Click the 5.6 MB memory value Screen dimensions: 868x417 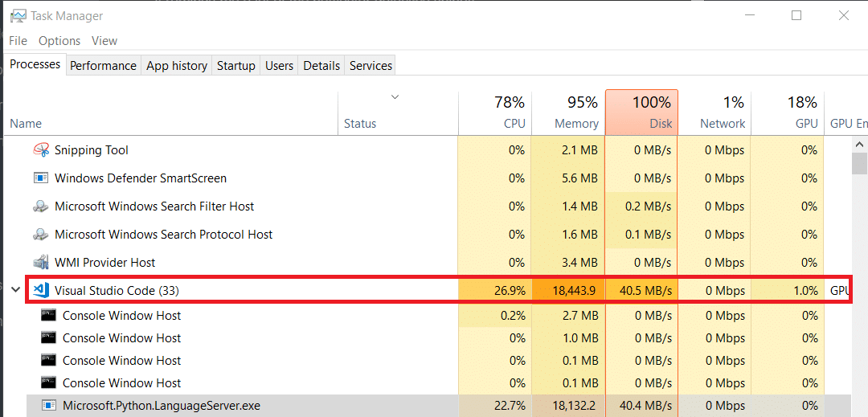click(x=568, y=178)
